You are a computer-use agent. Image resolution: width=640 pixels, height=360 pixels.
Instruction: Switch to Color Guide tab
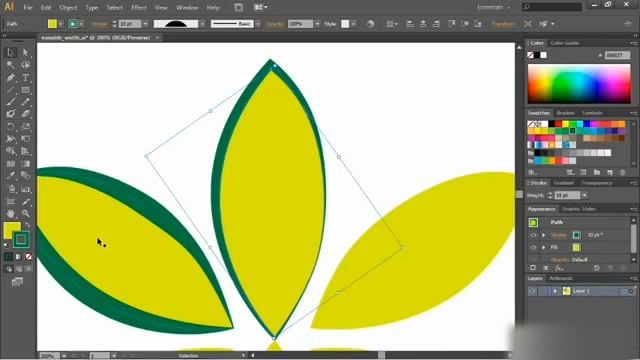coord(565,43)
